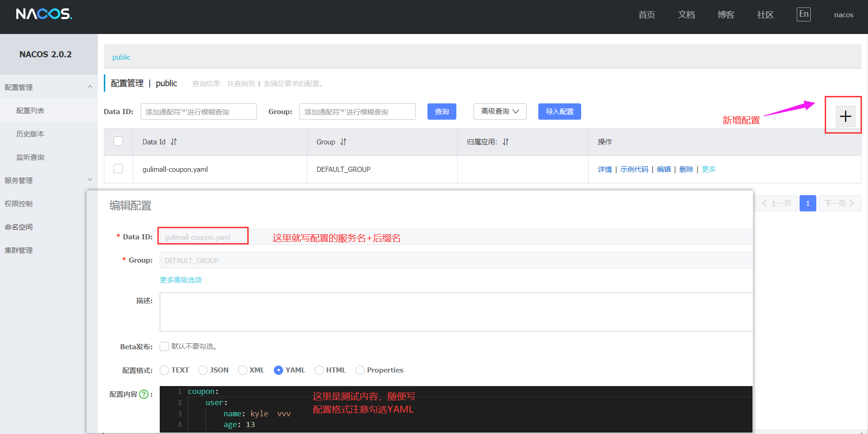The width and height of the screenshot is (868, 434).
Task: Toggle the select-all checkbox in table header
Action: [x=118, y=141]
